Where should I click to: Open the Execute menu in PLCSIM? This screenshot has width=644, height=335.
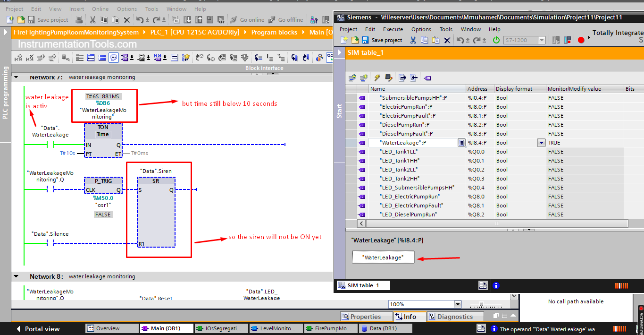(393, 29)
